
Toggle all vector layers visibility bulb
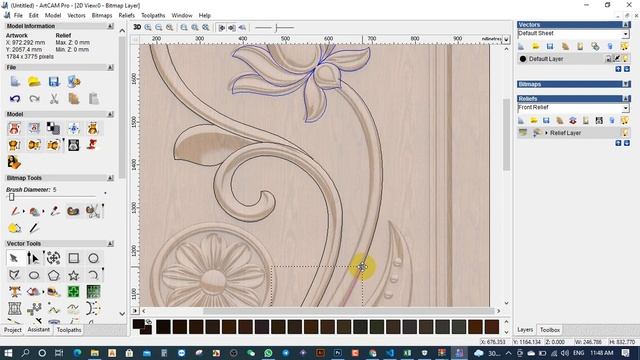coord(624,46)
